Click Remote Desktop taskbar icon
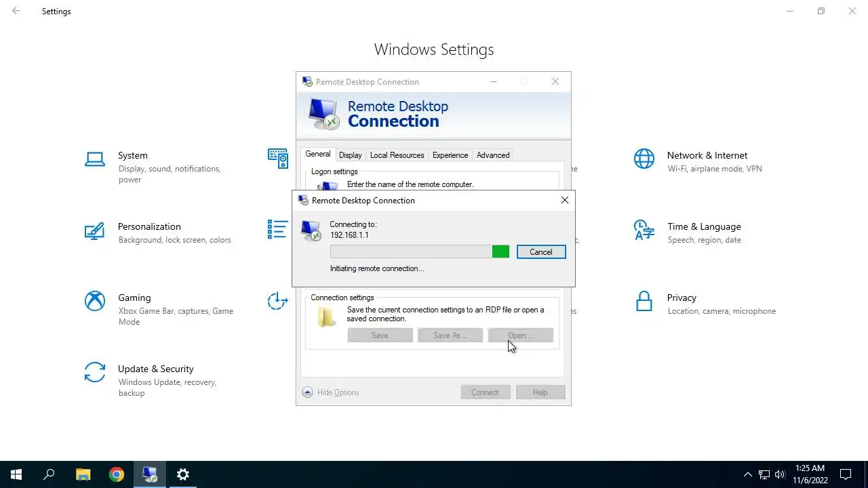Viewport: 868px width, 488px height. (149, 474)
